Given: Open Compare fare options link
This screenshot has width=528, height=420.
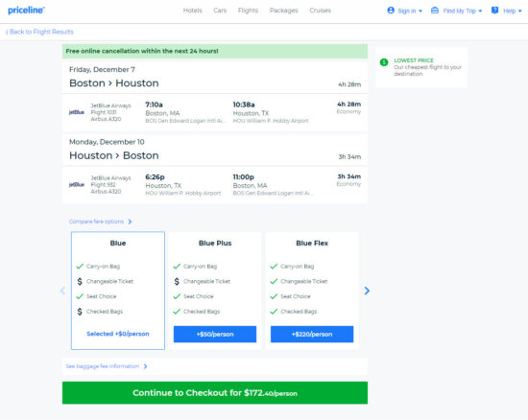Looking at the screenshot, I should [x=96, y=222].
